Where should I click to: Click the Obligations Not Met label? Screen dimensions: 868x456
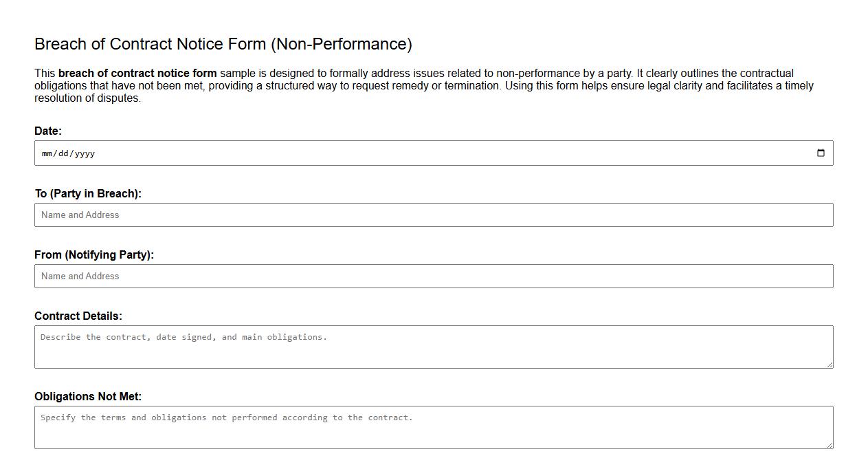point(87,396)
